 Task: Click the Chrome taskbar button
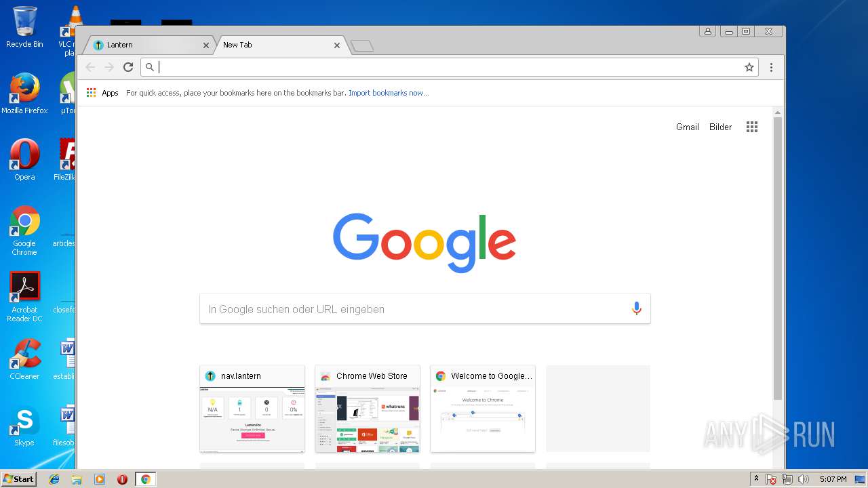(145, 479)
